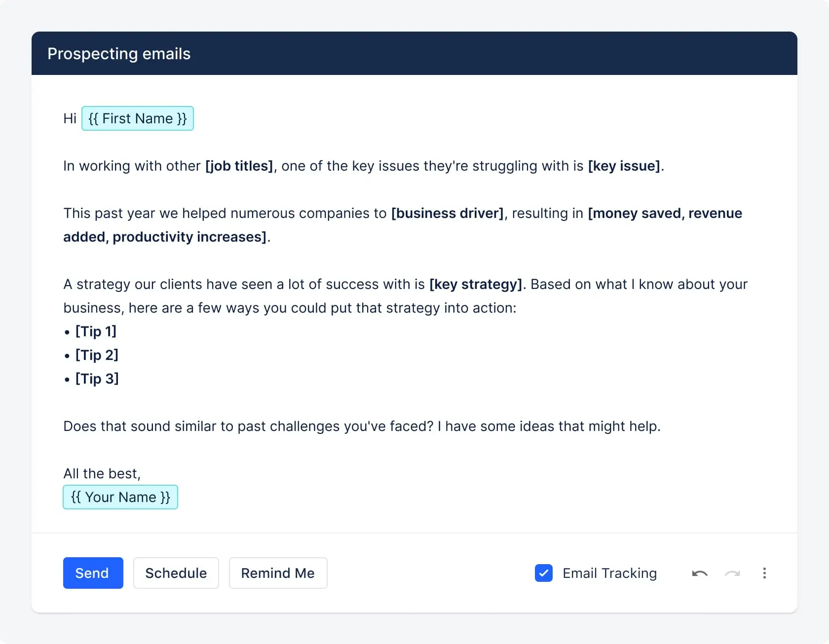Disable the Email Tracking checkbox

tap(543, 573)
